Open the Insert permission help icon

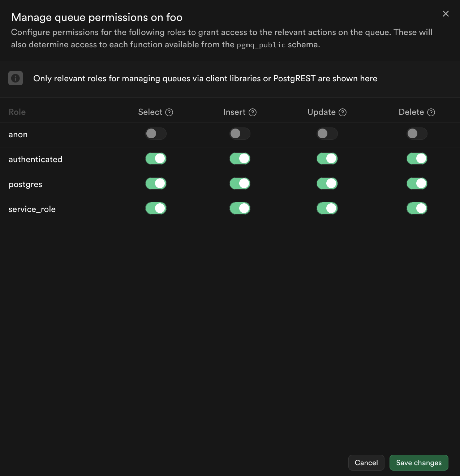pos(253,112)
